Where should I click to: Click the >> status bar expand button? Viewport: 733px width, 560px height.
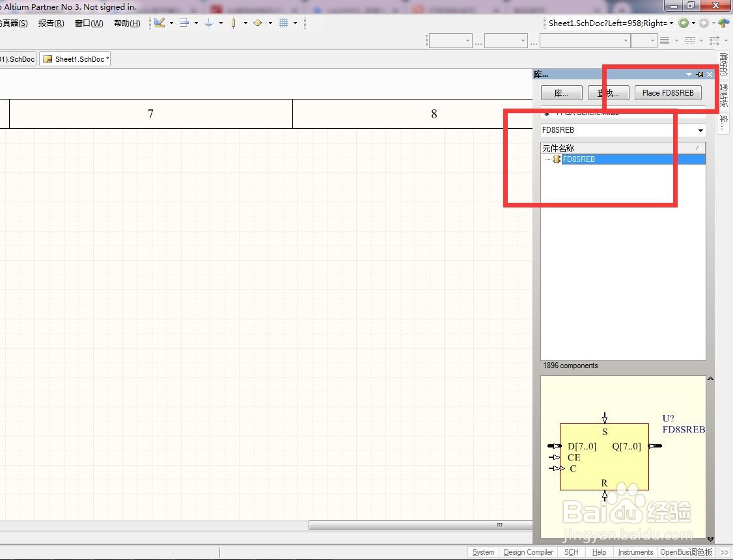(x=724, y=552)
